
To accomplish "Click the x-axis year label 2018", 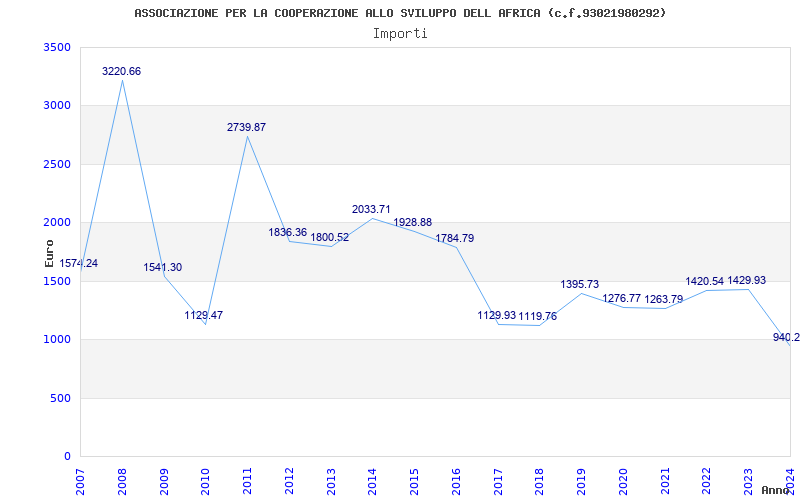I will [x=540, y=482].
